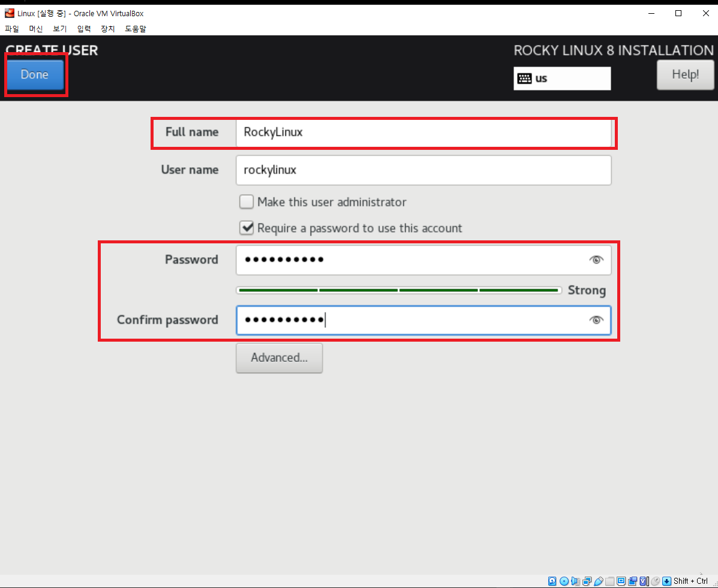The image size is (718, 588).
Task: Click the recording status icon
Action: (633, 581)
